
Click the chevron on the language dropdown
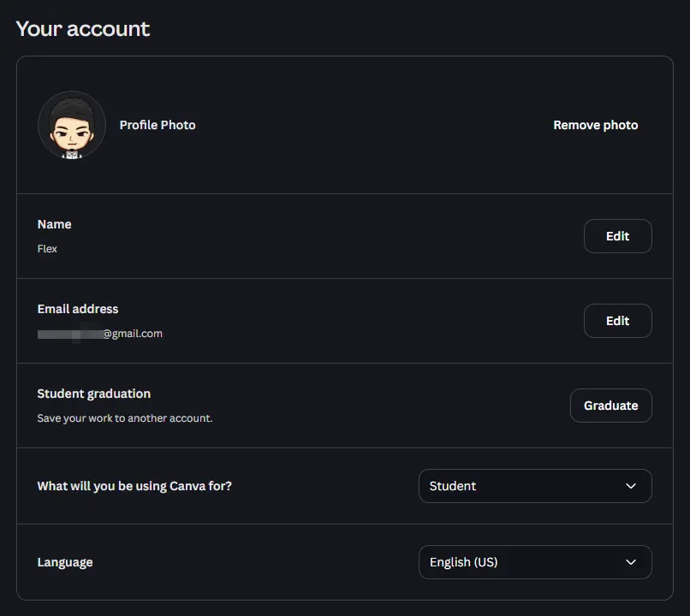tap(631, 562)
